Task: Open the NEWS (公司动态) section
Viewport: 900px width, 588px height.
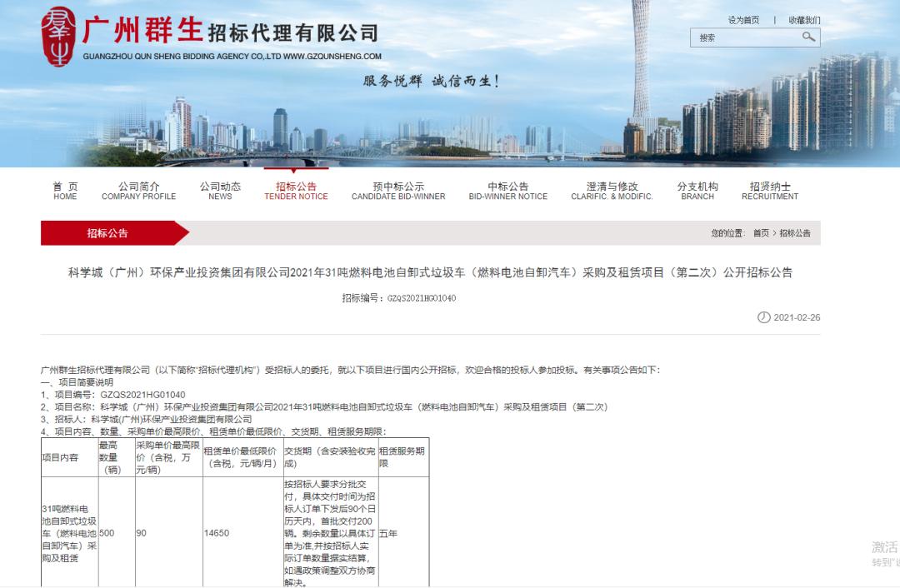Action: click(221, 191)
